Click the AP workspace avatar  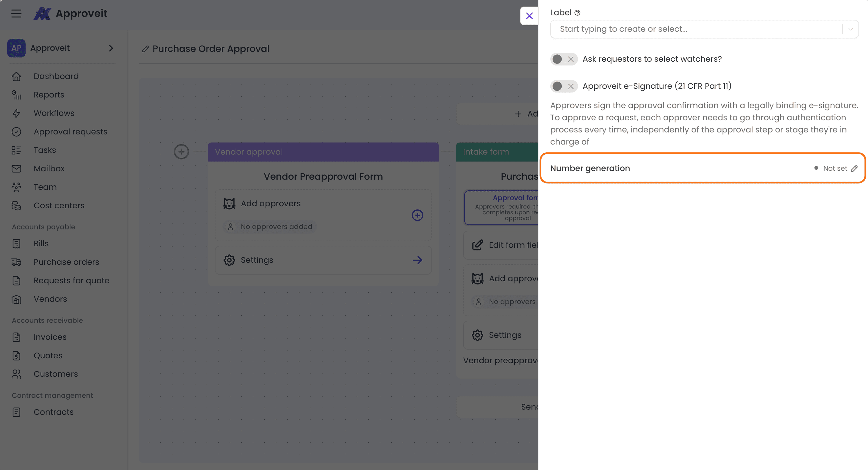tap(16, 48)
